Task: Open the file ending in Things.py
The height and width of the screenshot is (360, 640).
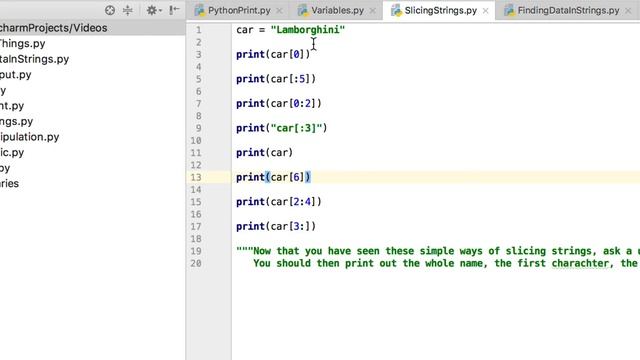Action: click(x=22, y=44)
